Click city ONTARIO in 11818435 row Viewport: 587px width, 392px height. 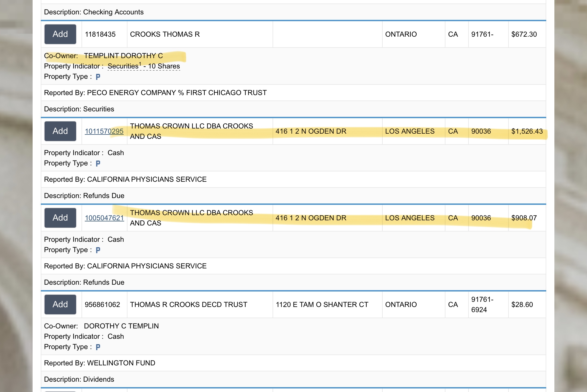tap(401, 34)
